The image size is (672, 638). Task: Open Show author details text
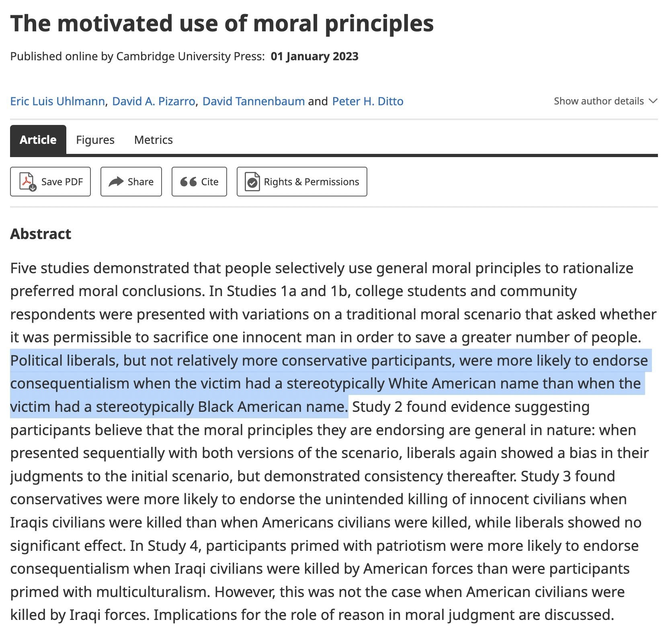(x=598, y=101)
